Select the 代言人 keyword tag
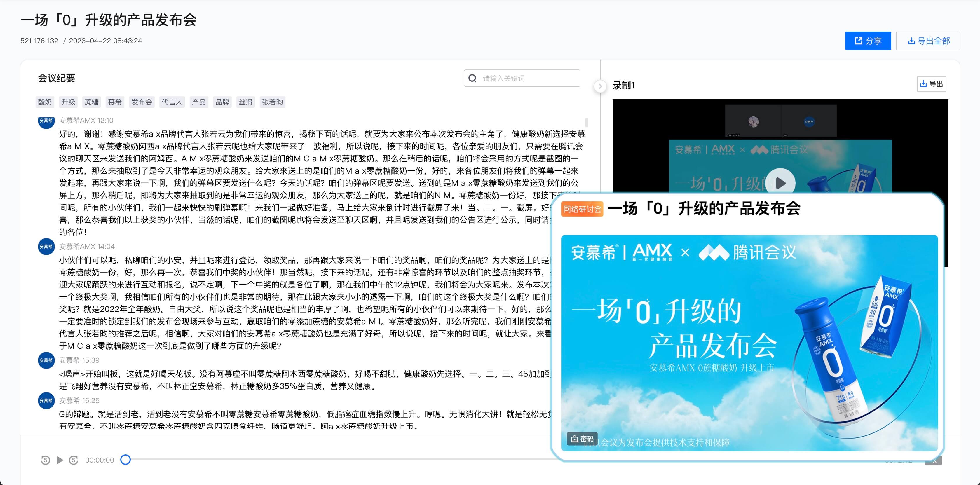 click(172, 102)
